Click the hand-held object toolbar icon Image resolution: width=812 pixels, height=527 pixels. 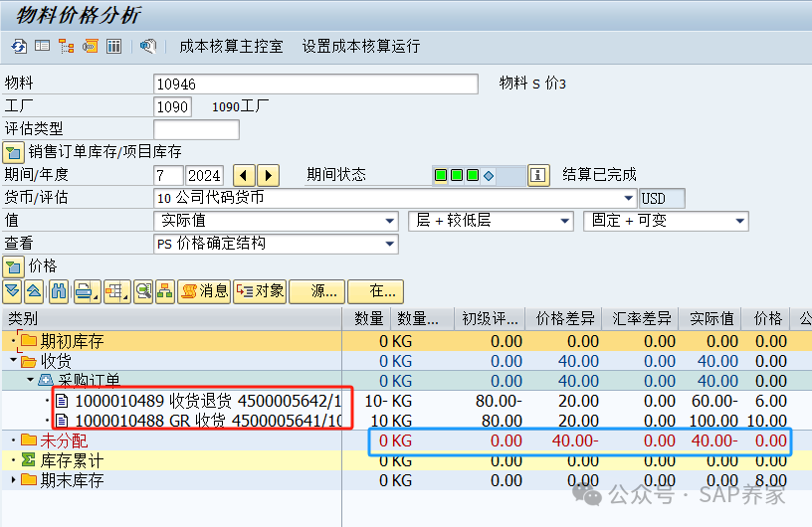[x=148, y=47]
